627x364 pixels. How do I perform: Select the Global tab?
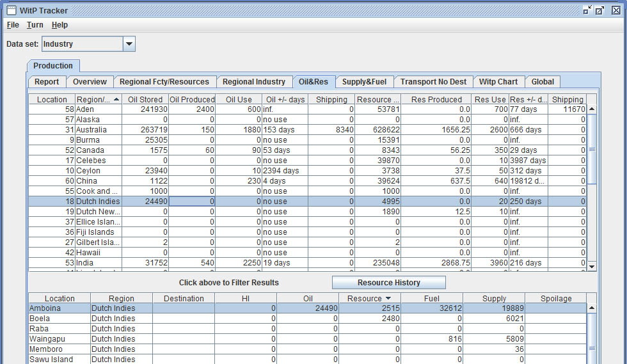tap(543, 82)
